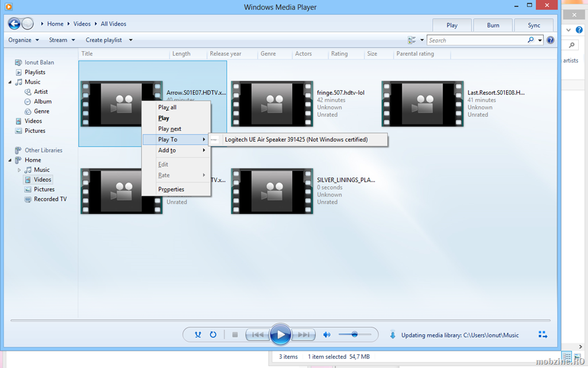Choose Play from context menu
The height and width of the screenshot is (368, 588).
click(x=176, y=118)
